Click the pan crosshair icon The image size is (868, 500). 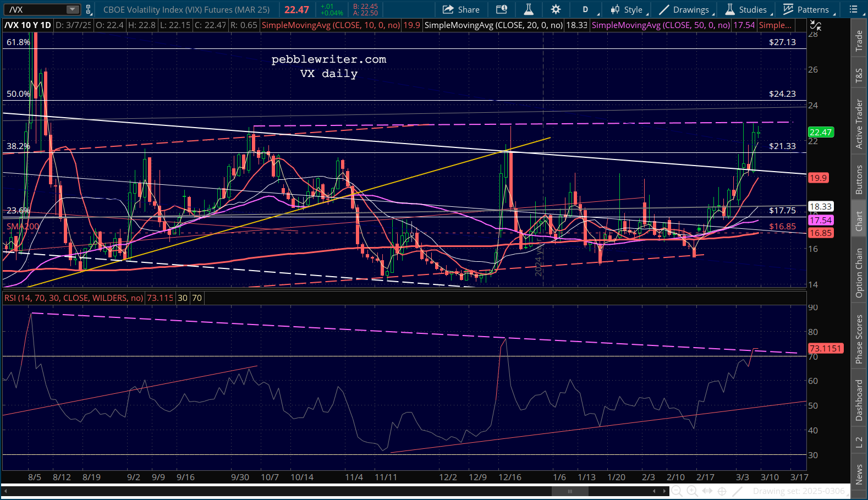pyautogui.click(x=722, y=491)
